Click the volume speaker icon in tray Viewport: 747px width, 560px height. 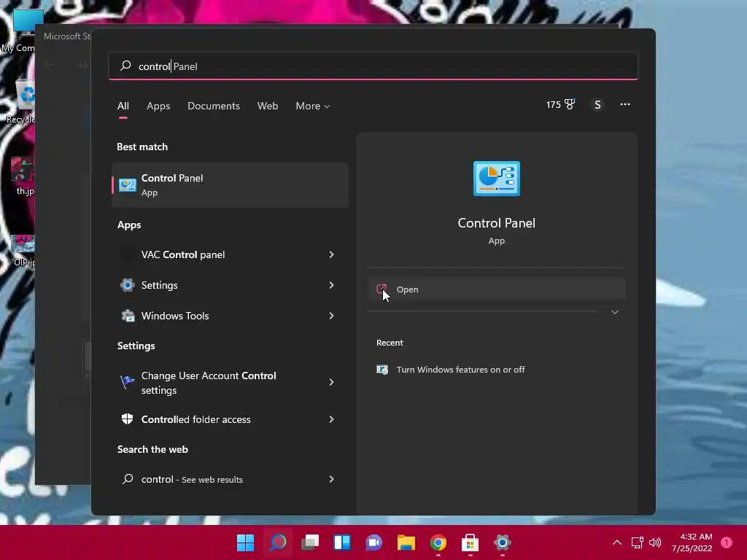(x=656, y=542)
